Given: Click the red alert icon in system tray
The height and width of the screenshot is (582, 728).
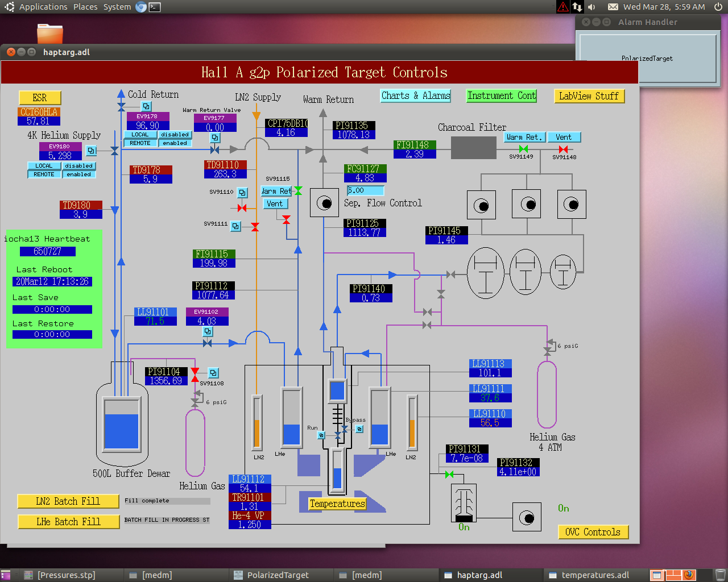Looking at the screenshot, I should pyautogui.click(x=562, y=7).
